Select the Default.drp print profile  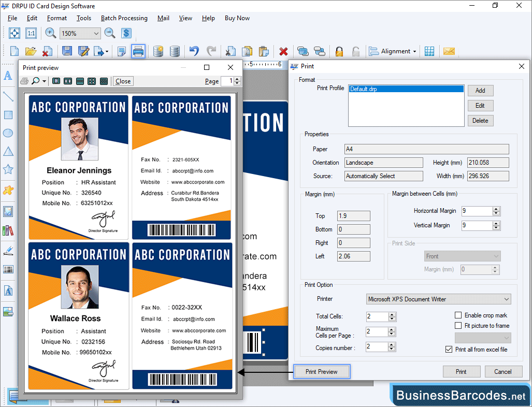[406, 89]
